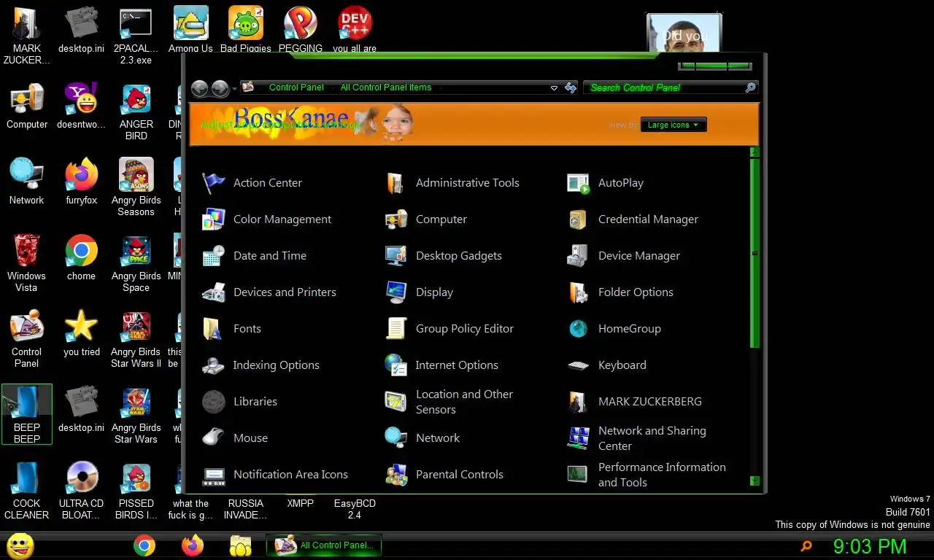The width and height of the screenshot is (934, 560).
Task: Click the search magnifier icon in Control Panel
Action: (751, 87)
